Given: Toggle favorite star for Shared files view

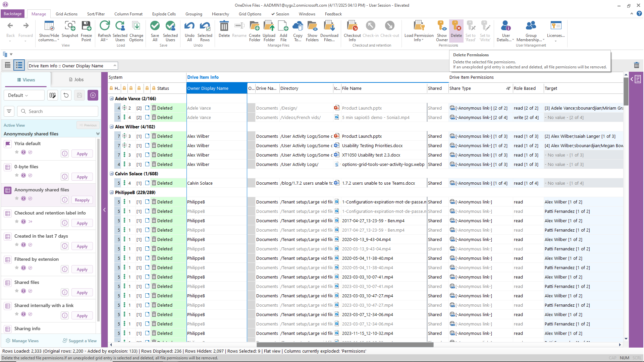Looking at the screenshot, I should coord(17,291).
